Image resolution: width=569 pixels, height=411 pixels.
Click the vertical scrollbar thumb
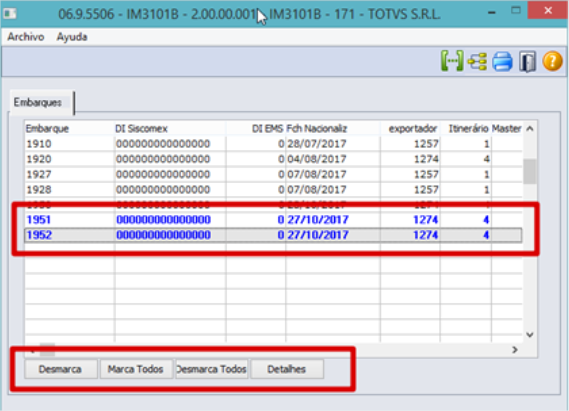coord(530,172)
